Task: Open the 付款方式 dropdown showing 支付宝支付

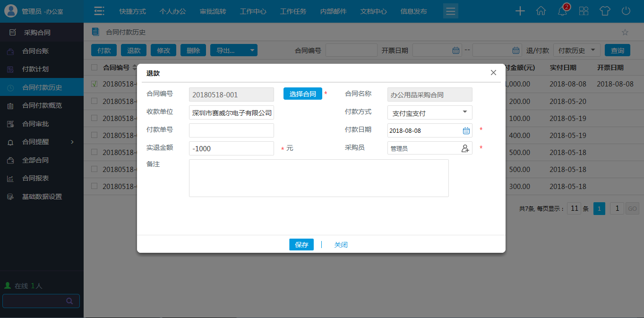Action: point(429,112)
